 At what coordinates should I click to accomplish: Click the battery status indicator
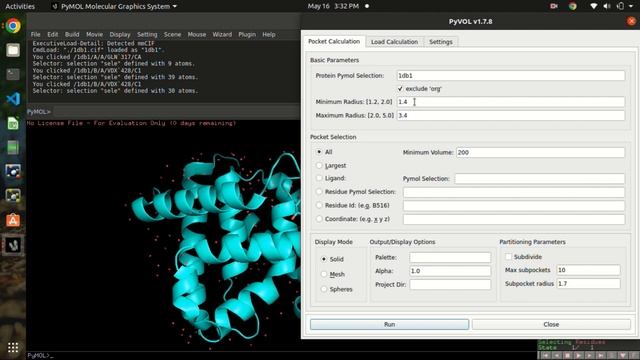tap(620, 6)
